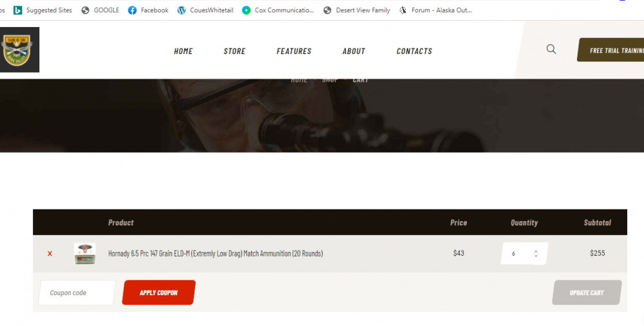Open the Suggested Sites bookmark
The width and height of the screenshot is (644, 326).
point(43,10)
